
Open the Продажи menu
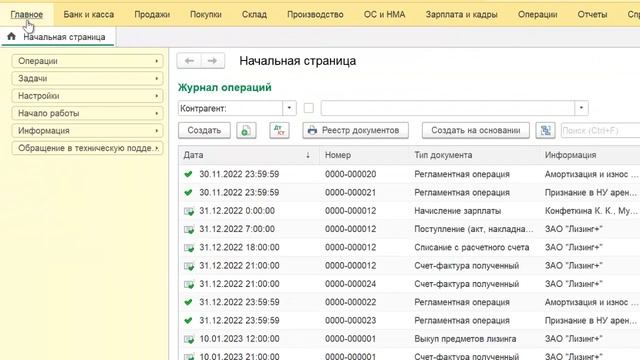152,14
